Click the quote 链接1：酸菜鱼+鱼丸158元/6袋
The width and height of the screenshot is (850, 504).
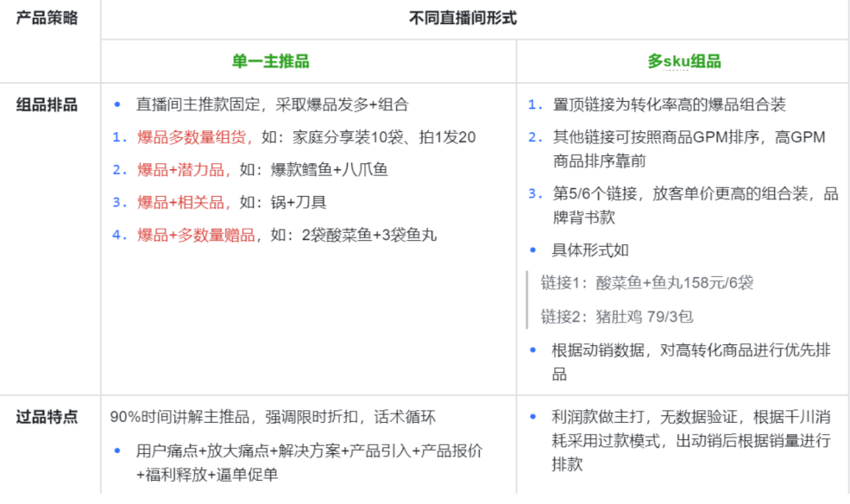tap(646, 282)
